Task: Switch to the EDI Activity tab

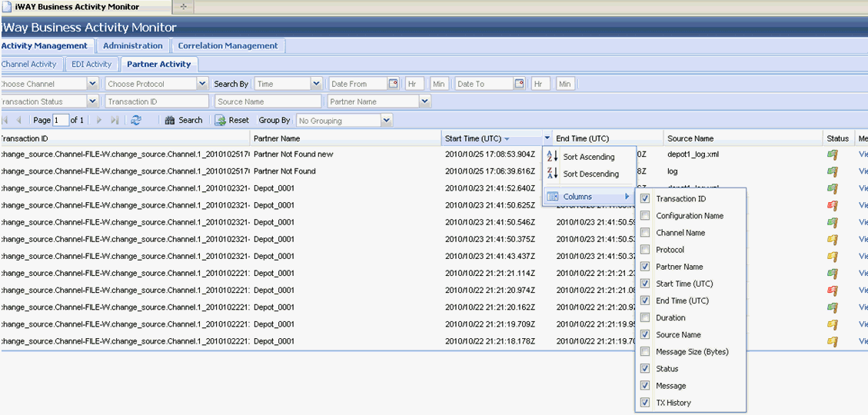Action: pos(92,65)
